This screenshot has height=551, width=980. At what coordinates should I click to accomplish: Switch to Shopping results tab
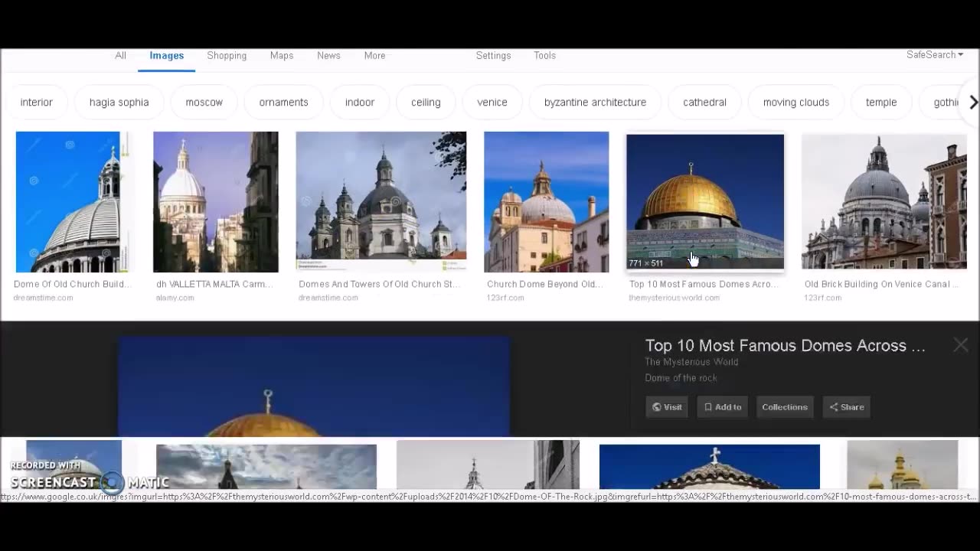point(227,56)
